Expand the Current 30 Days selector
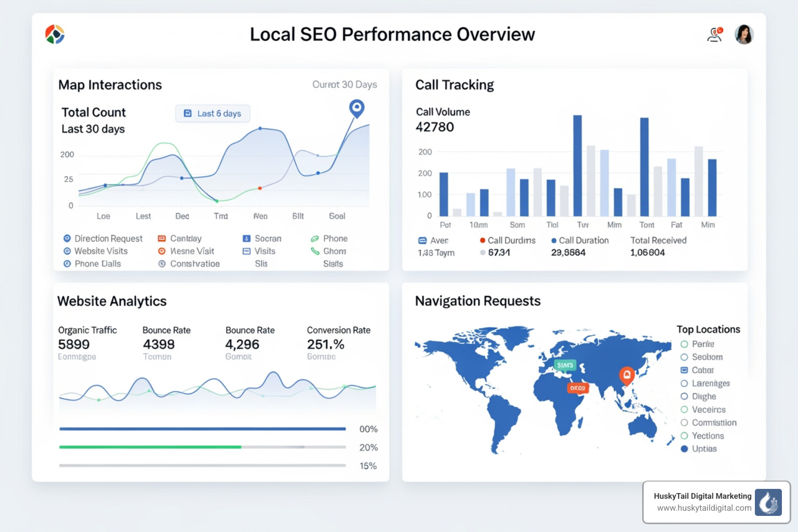 (344, 84)
